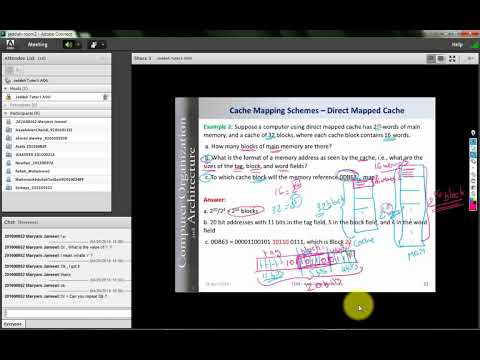This screenshot has width=480, height=360.
Task: Click the last chat message 'Can you repeat'
Action: point(55,296)
